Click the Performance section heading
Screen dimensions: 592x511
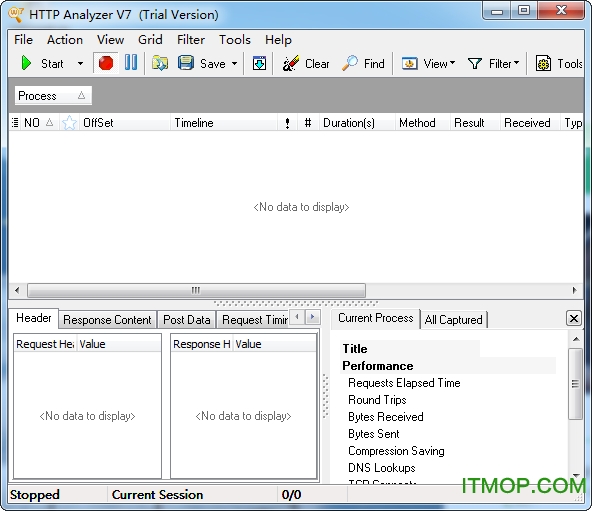pyautogui.click(x=378, y=366)
